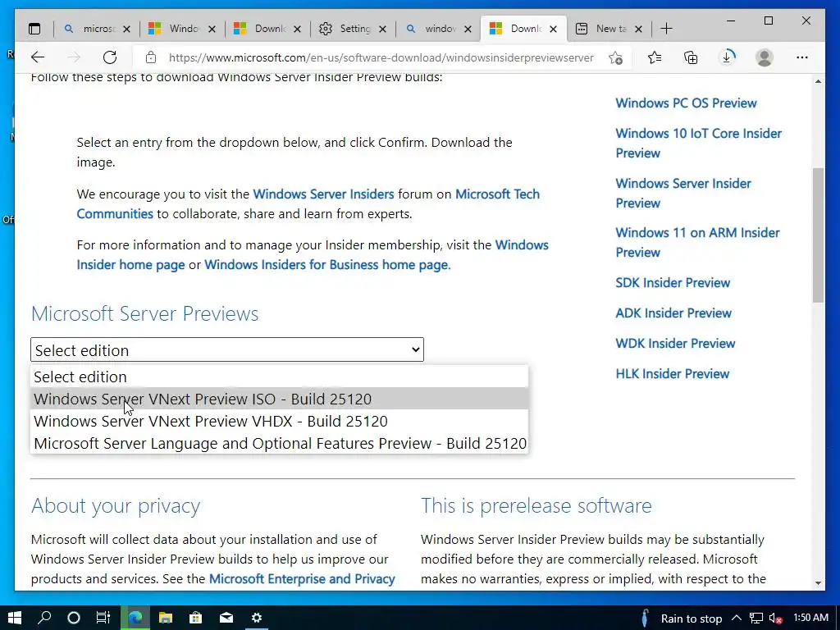Image resolution: width=840 pixels, height=630 pixels.
Task: Click 'This is prerelease software' heading
Action: click(536, 505)
